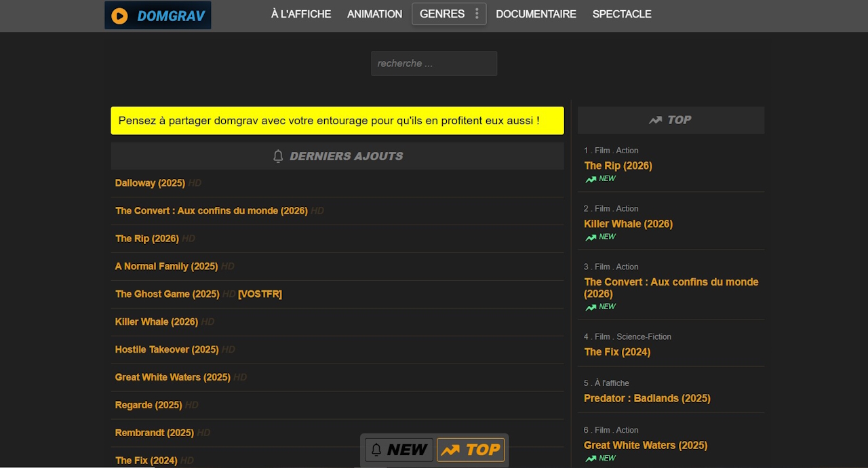Image resolution: width=868 pixels, height=468 pixels.
Task: Click the trending arrow icon in TOP header
Action: (x=655, y=120)
